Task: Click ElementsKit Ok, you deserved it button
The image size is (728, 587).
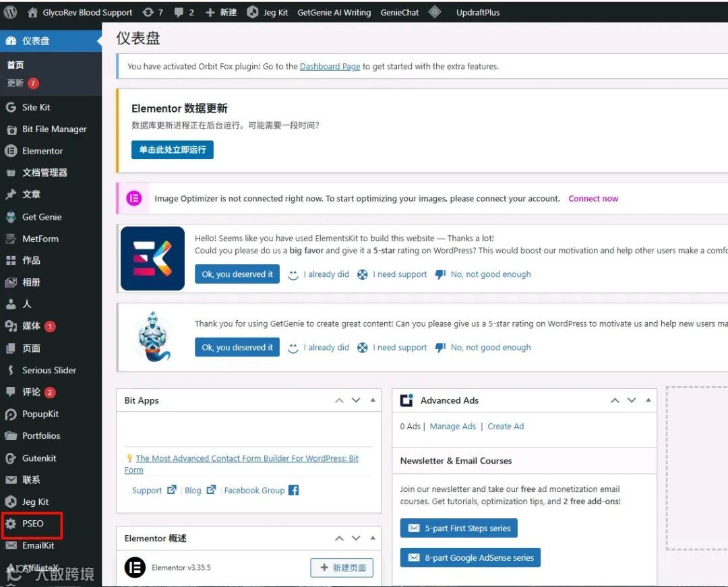Action: pos(237,274)
